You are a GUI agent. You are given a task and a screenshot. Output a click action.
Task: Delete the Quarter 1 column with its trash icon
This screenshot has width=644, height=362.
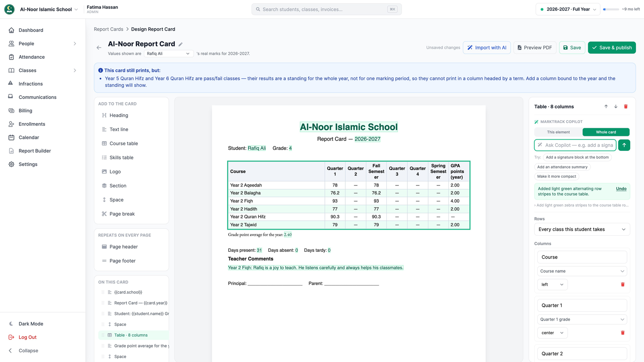623,333
